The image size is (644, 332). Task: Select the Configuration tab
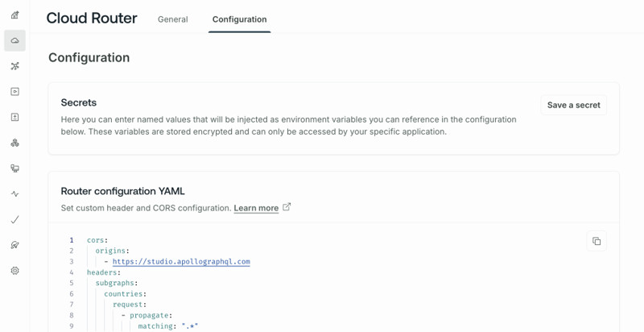click(x=239, y=19)
